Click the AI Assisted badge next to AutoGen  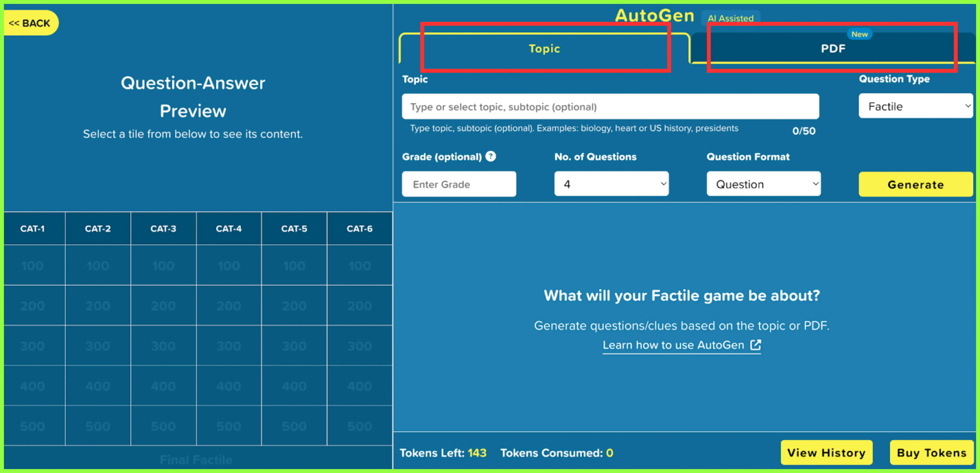730,18
